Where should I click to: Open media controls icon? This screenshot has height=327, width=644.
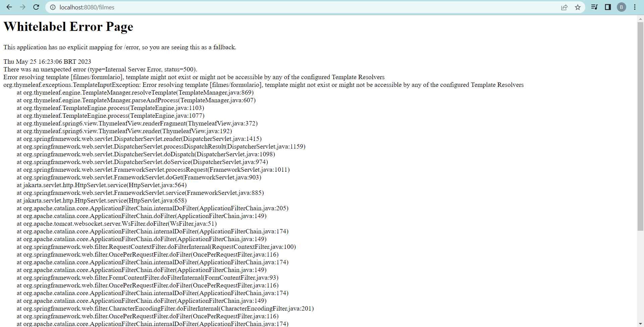pyautogui.click(x=594, y=7)
